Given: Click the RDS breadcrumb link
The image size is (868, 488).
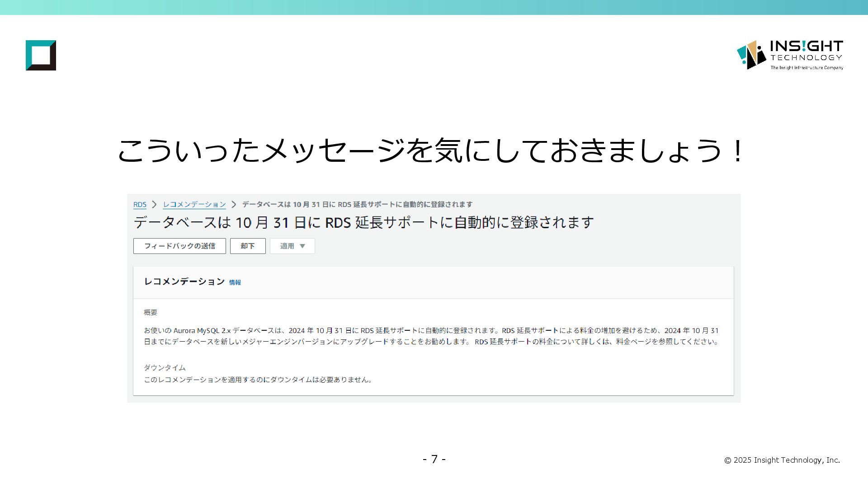Looking at the screenshot, I should (140, 204).
